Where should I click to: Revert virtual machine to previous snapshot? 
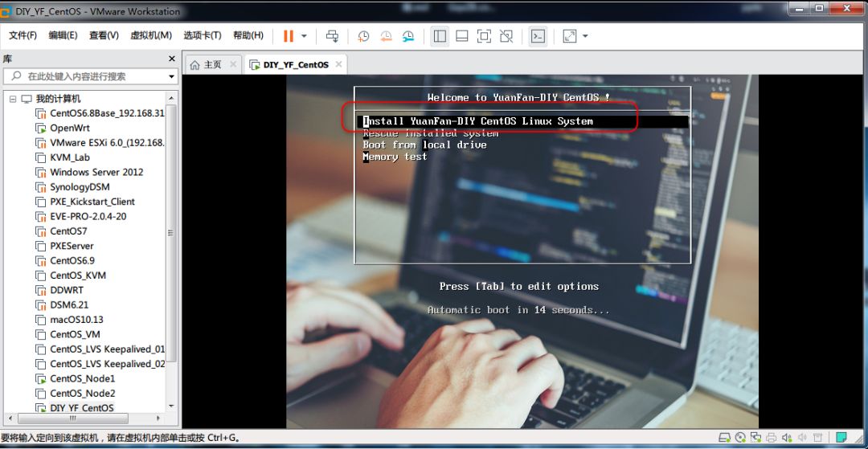point(386,36)
